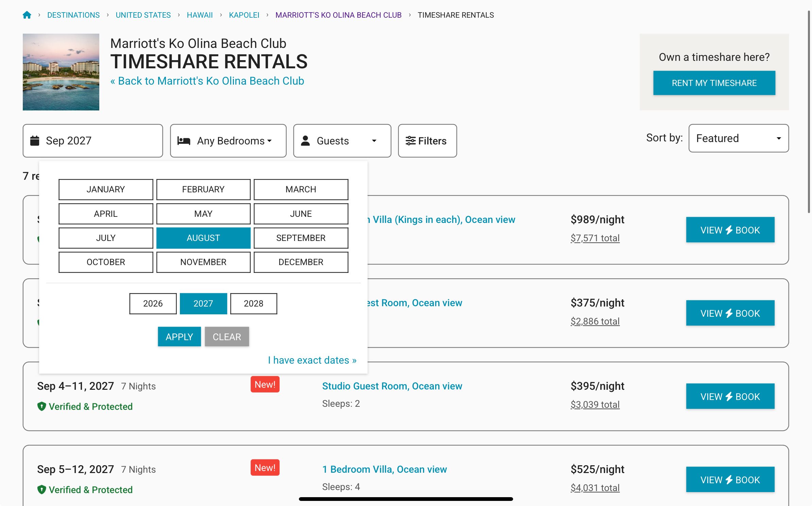
Task: Click the CLEAR button
Action: pyautogui.click(x=227, y=336)
